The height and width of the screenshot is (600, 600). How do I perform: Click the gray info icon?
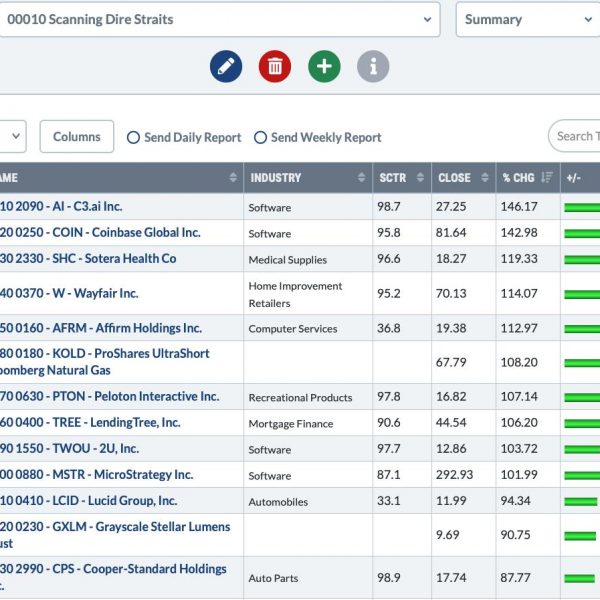373,67
